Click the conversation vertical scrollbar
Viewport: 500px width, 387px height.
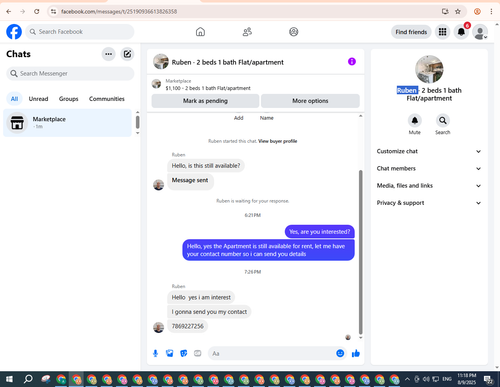[360, 252]
